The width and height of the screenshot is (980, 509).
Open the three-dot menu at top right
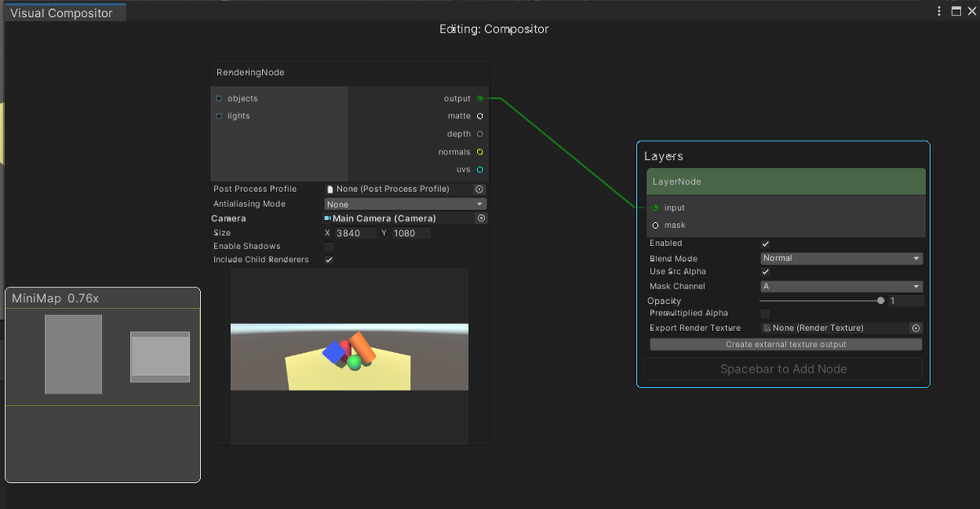coord(938,11)
